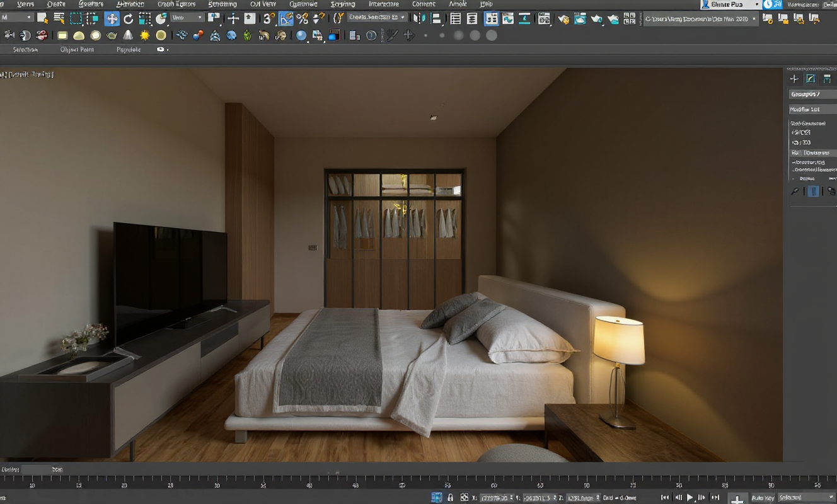Toggle the 3D Snaps button

click(x=269, y=18)
